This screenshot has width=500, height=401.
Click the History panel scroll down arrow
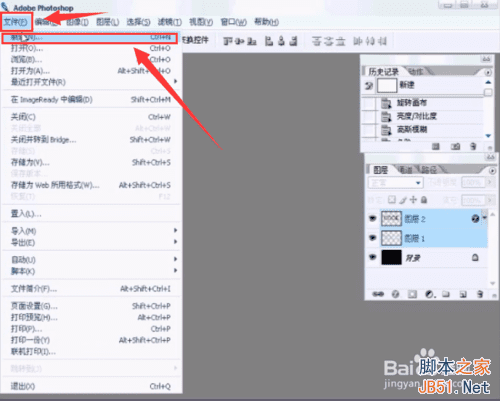pyautogui.click(x=488, y=136)
